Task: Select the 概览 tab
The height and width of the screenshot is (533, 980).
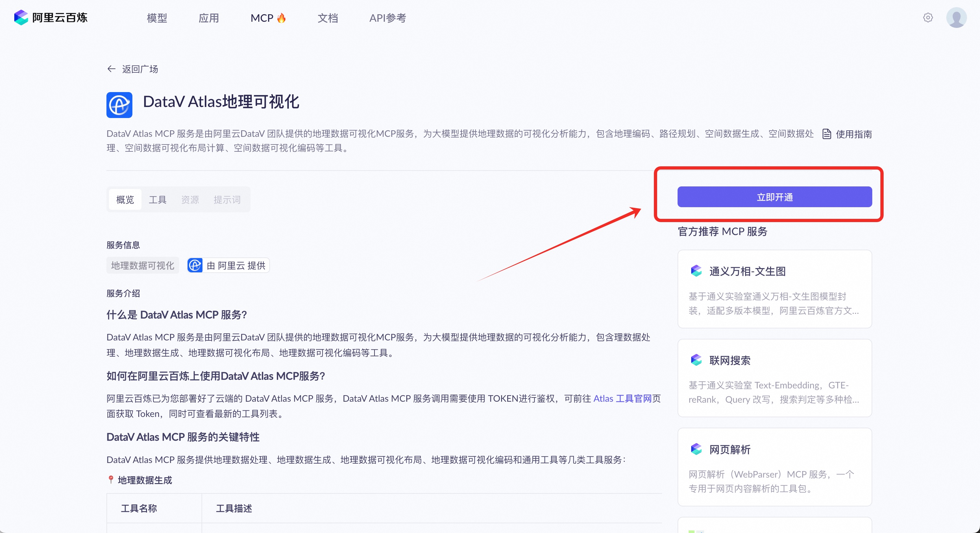Action: [x=125, y=200]
